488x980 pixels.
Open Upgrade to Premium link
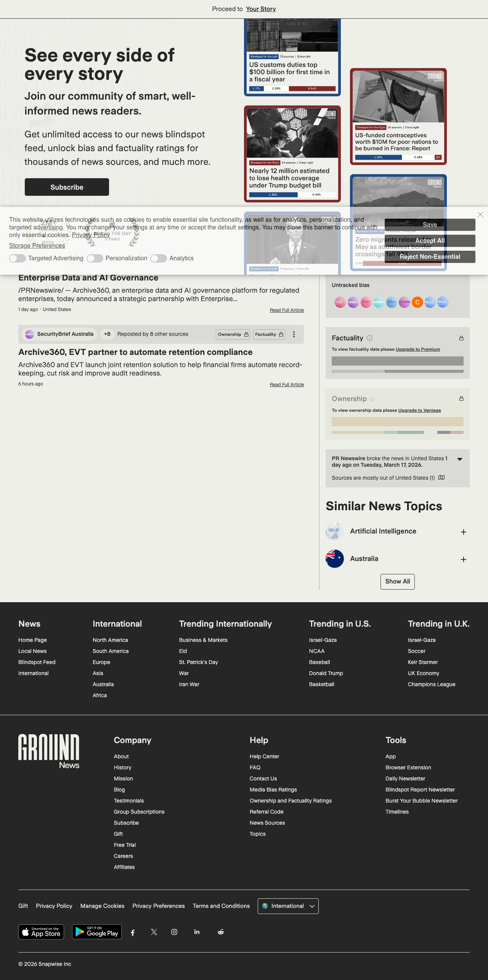tap(418, 349)
